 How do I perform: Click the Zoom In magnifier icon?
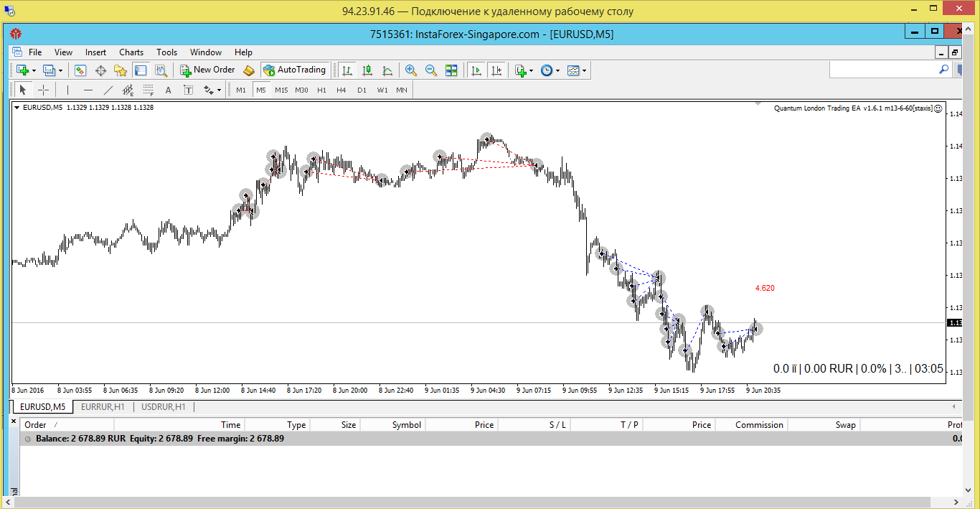(x=411, y=70)
